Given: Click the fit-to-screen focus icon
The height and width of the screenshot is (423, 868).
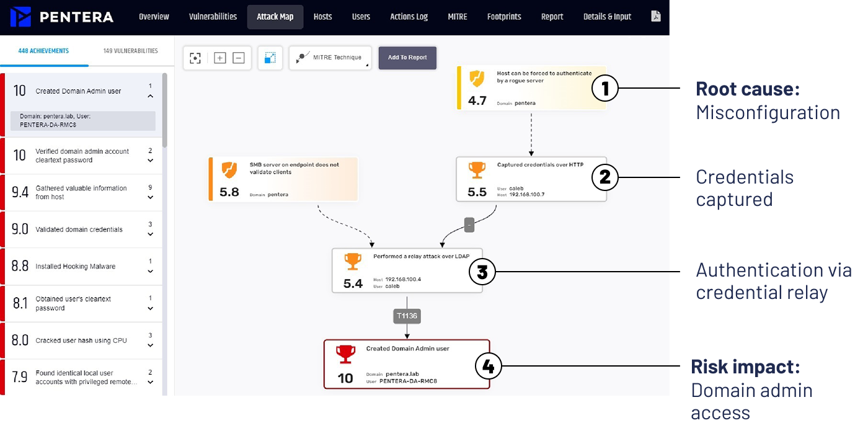Looking at the screenshot, I should click(x=195, y=58).
